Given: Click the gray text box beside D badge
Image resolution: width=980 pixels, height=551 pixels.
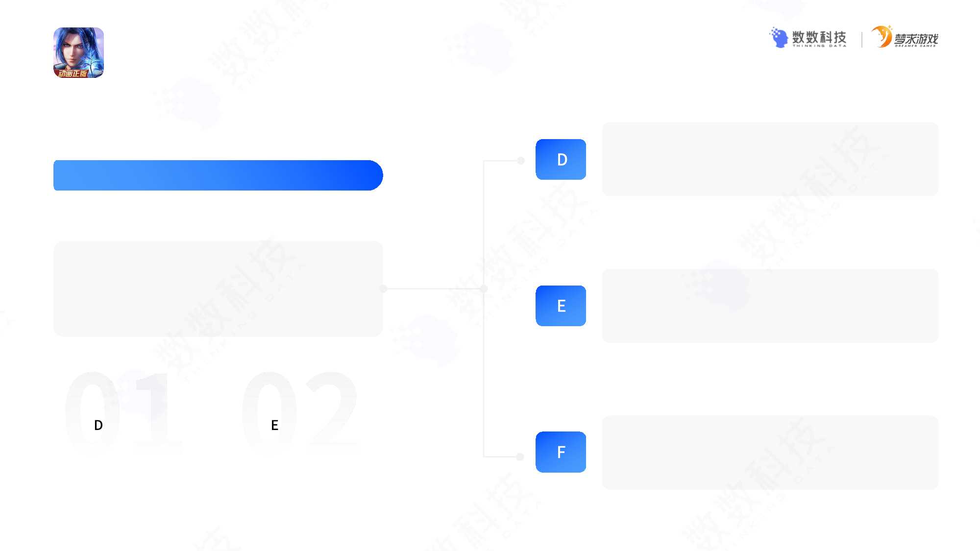Looking at the screenshot, I should point(770,159).
